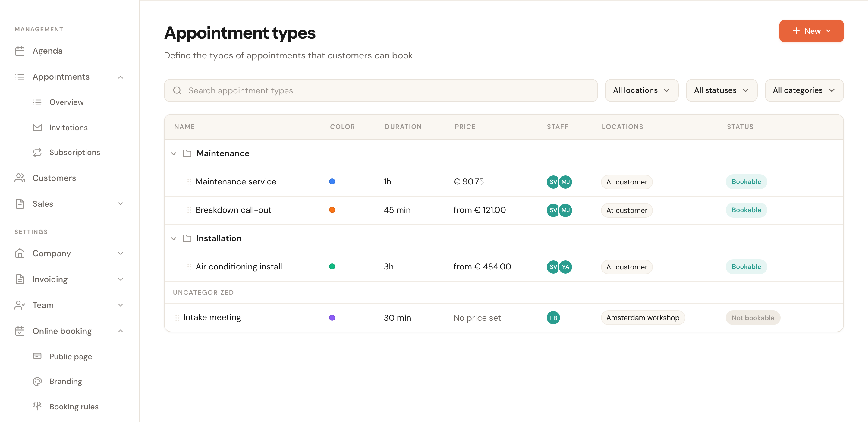Collapse the Appointments sidebar section chevron
868x422 pixels.
pos(120,77)
